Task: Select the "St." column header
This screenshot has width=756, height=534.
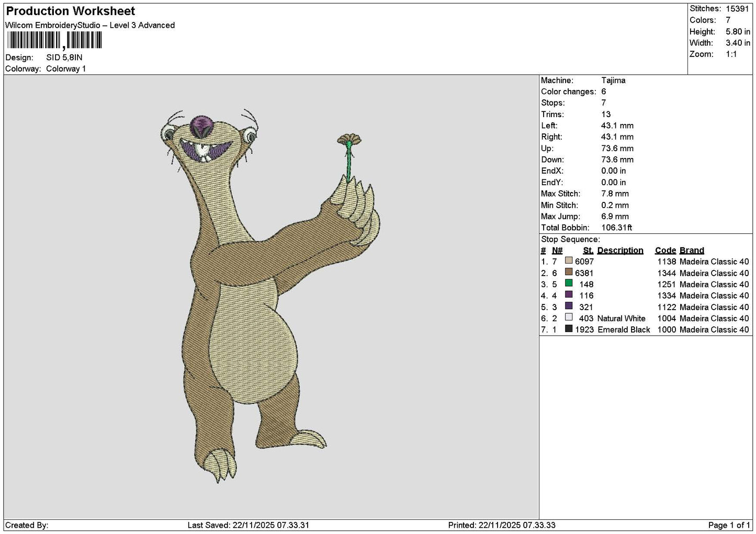Action: pos(588,251)
